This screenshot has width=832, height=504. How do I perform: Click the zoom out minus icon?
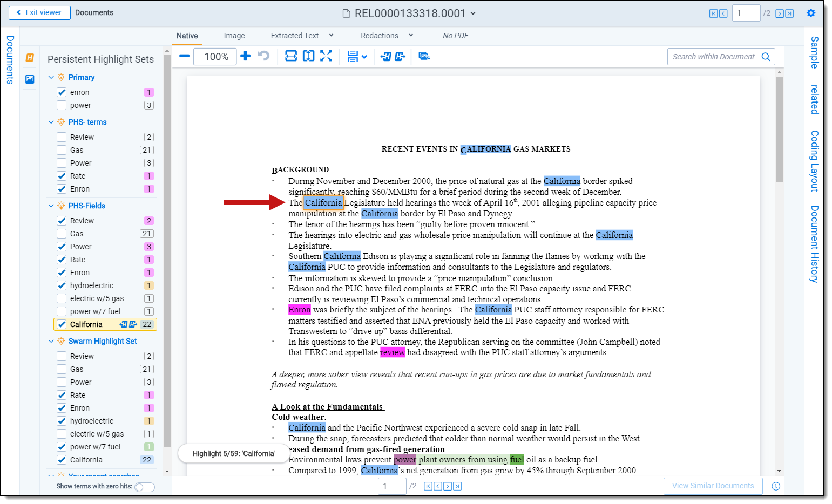point(184,56)
